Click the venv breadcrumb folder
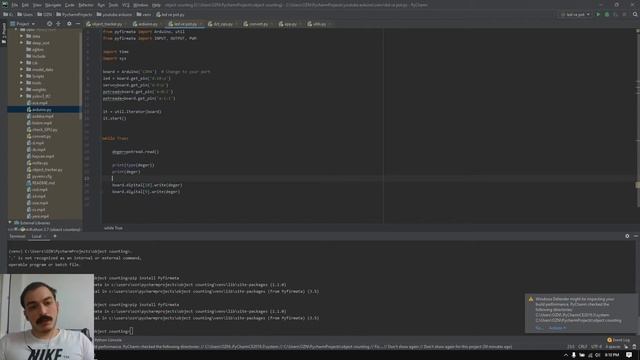Image resolution: width=640 pixels, height=360 pixels. (144, 14)
